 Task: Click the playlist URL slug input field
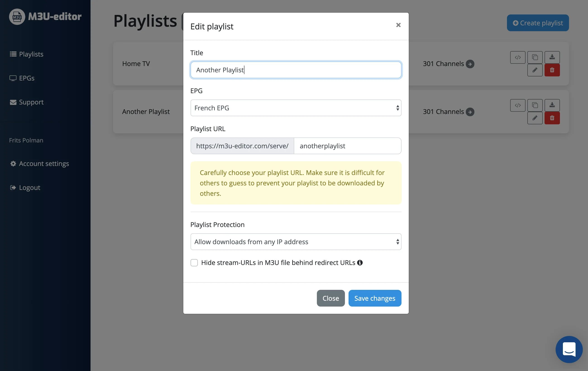click(347, 146)
